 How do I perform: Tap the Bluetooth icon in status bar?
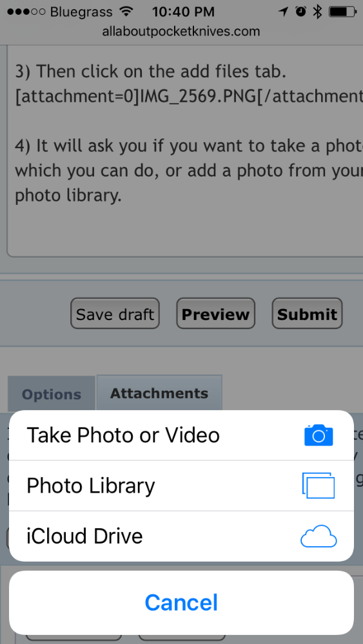point(317,12)
